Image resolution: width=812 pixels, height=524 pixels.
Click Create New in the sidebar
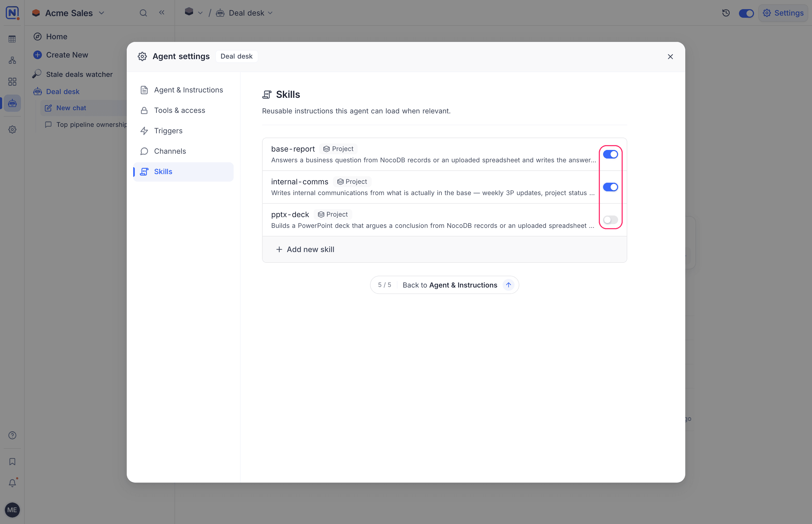click(60, 55)
